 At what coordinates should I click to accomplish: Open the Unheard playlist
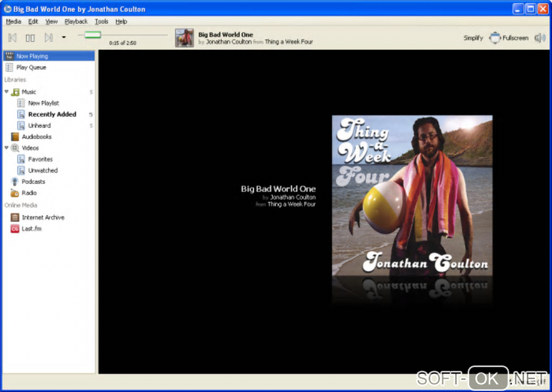(x=40, y=126)
